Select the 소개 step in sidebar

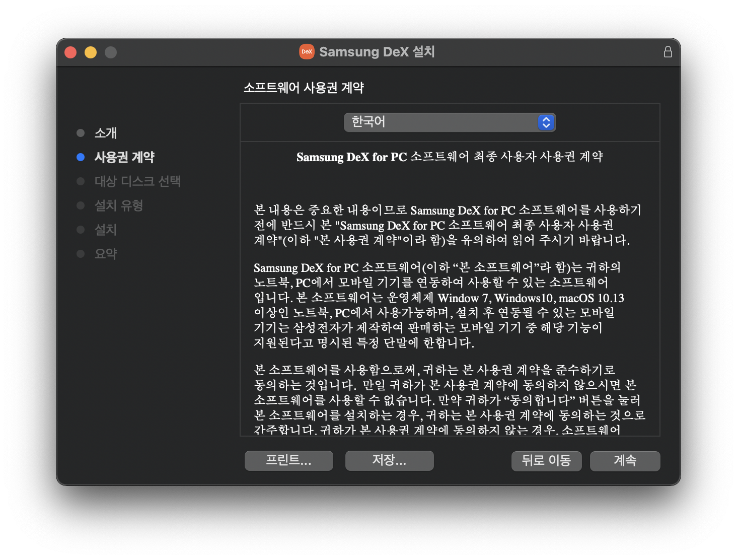tap(106, 133)
